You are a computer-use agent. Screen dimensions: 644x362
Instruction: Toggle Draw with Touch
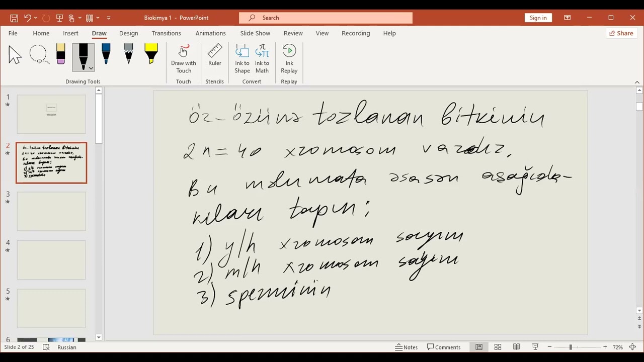tap(184, 59)
